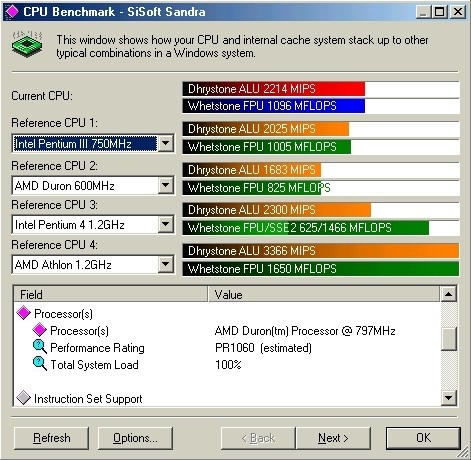This screenshot has width=471, height=460.
Task: Click the list scrollbar down arrow
Action: [449, 397]
